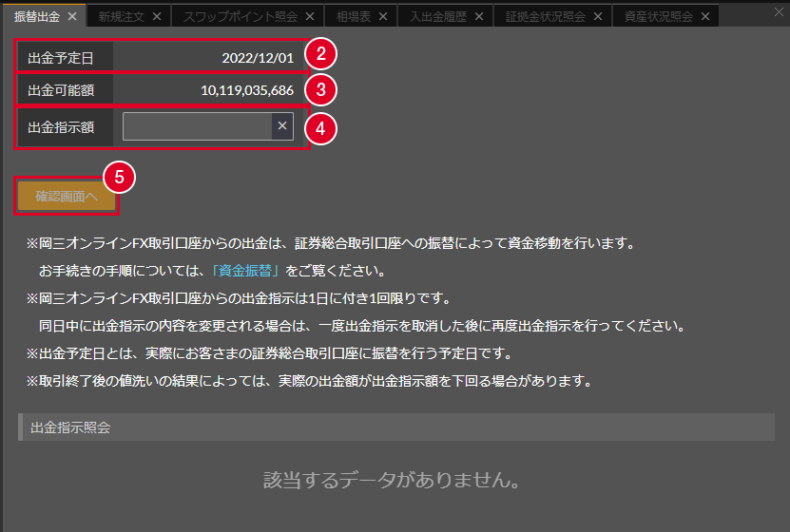Select the 出金予定日 value 2022/12/01
The image size is (790, 532).
tap(258, 58)
